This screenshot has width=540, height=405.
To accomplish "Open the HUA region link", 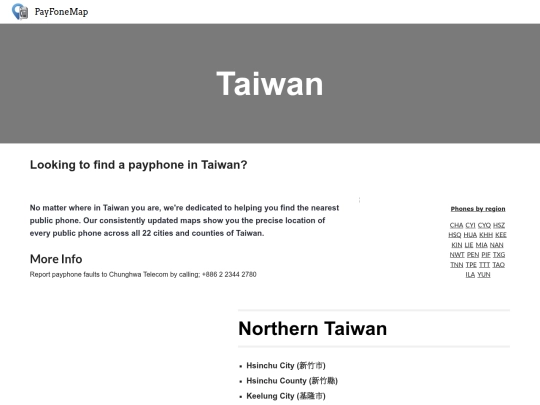I will (x=470, y=235).
